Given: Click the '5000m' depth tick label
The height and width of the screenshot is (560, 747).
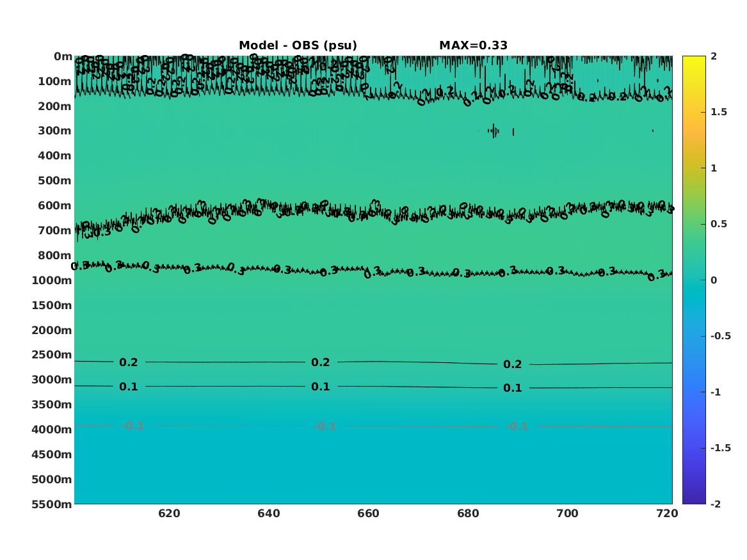Looking at the screenshot, I should click(x=51, y=479).
